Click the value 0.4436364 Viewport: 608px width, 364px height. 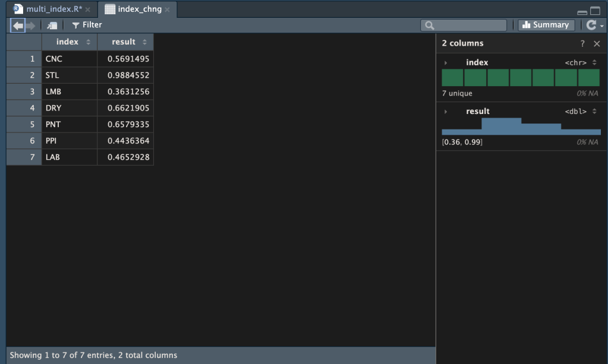pyautogui.click(x=128, y=141)
